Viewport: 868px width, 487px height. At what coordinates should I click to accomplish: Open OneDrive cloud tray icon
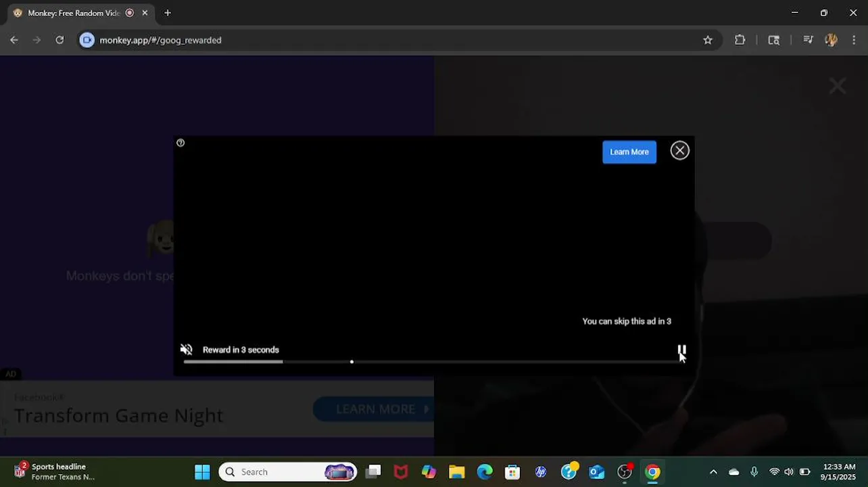(734, 472)
